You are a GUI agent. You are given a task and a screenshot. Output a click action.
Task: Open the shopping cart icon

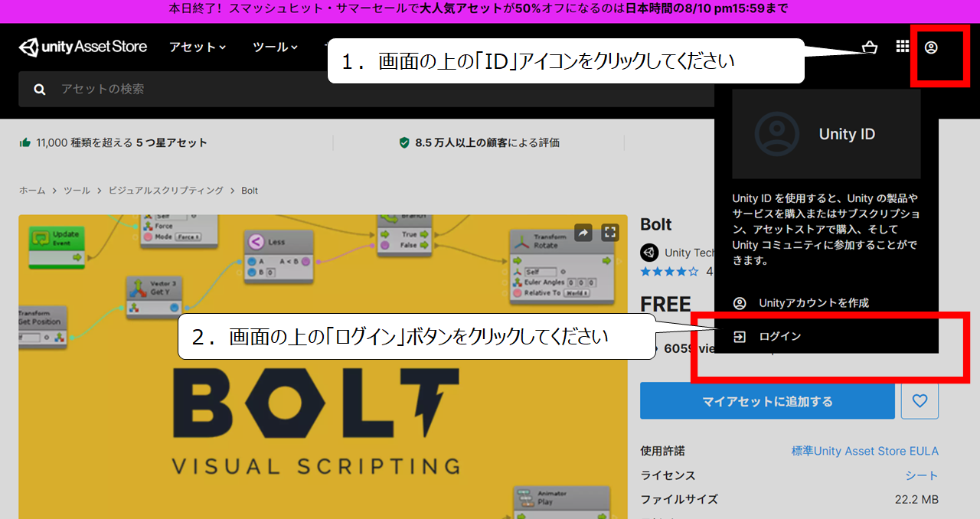870,47
